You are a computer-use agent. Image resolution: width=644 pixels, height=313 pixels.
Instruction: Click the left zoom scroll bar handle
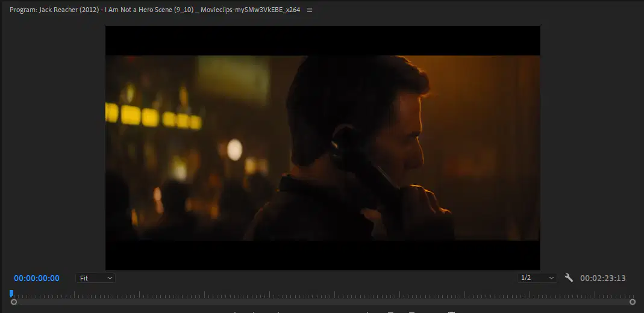click(13, 302)
